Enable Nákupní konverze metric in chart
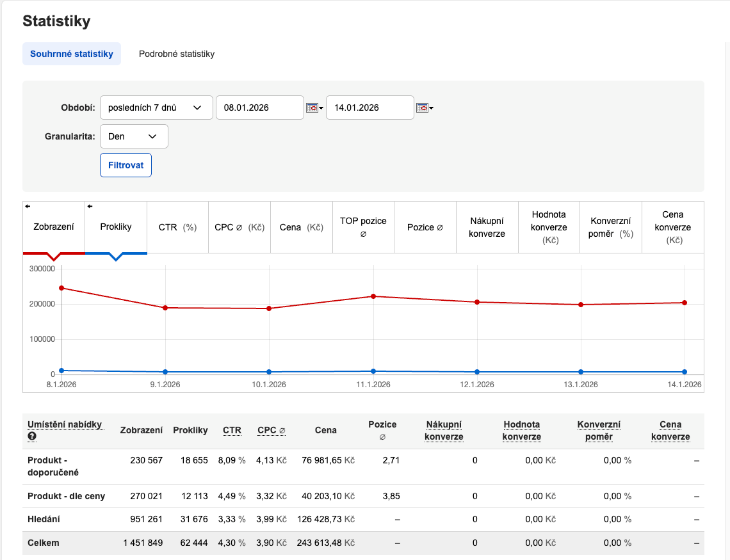 pos(487,227)
